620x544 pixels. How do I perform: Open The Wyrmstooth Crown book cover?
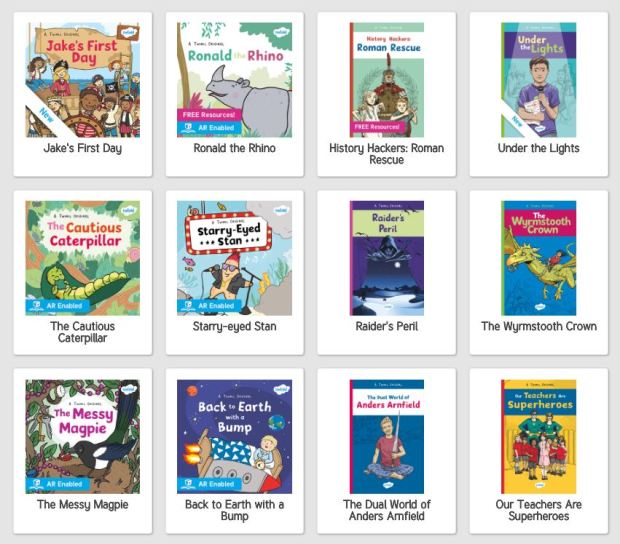tap(539, 258)
